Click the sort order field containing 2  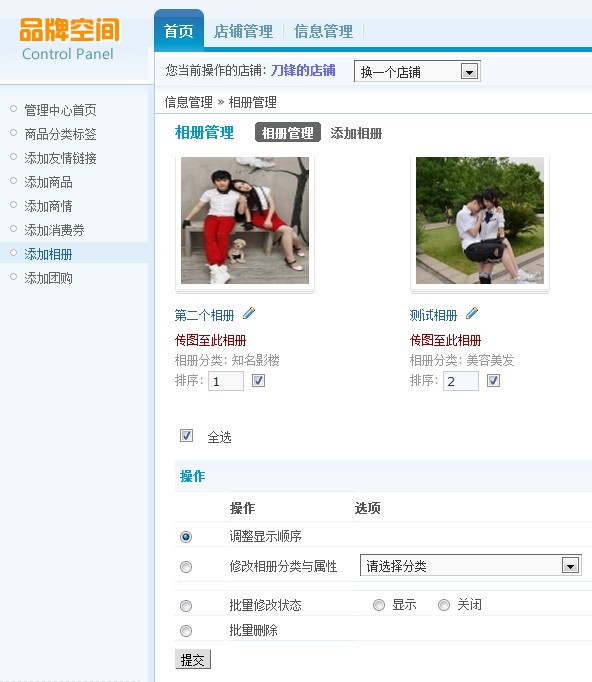click(x=461, y=381)
